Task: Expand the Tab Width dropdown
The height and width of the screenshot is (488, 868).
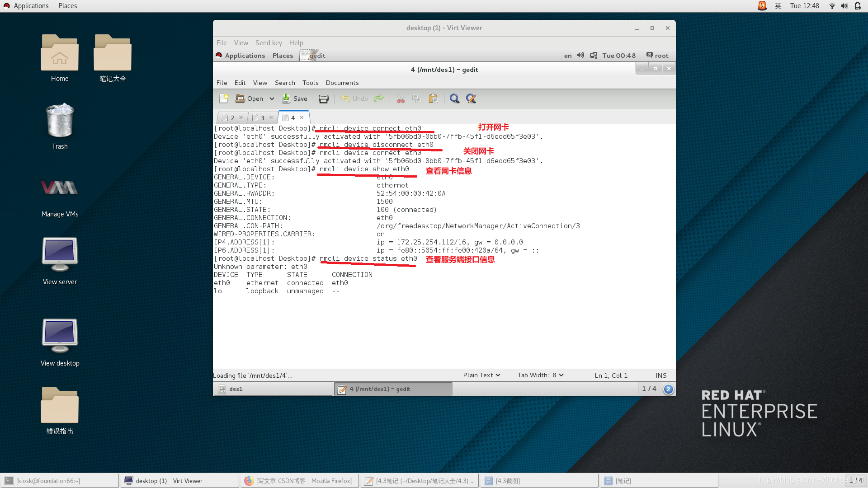Action: [541, 375]
